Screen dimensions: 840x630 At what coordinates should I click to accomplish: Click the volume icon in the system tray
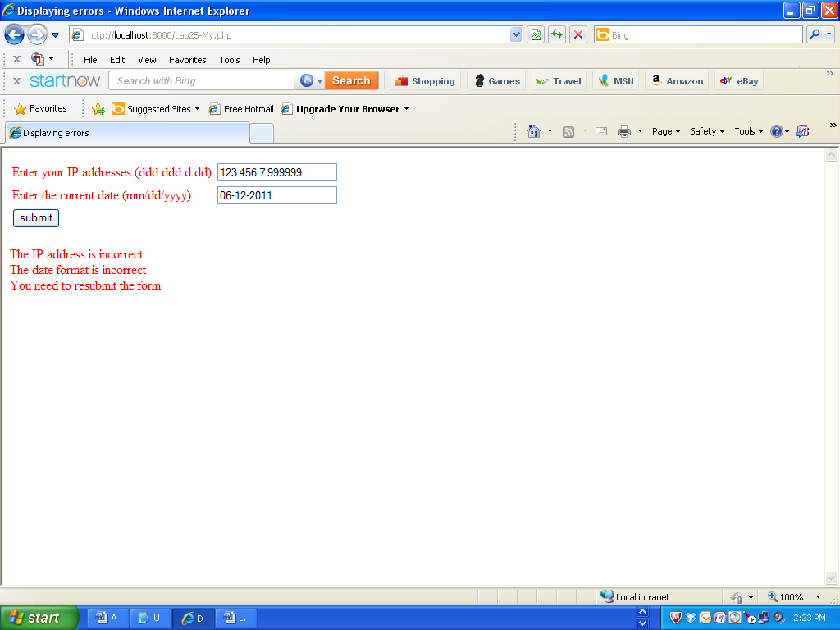tap(777, 618)
